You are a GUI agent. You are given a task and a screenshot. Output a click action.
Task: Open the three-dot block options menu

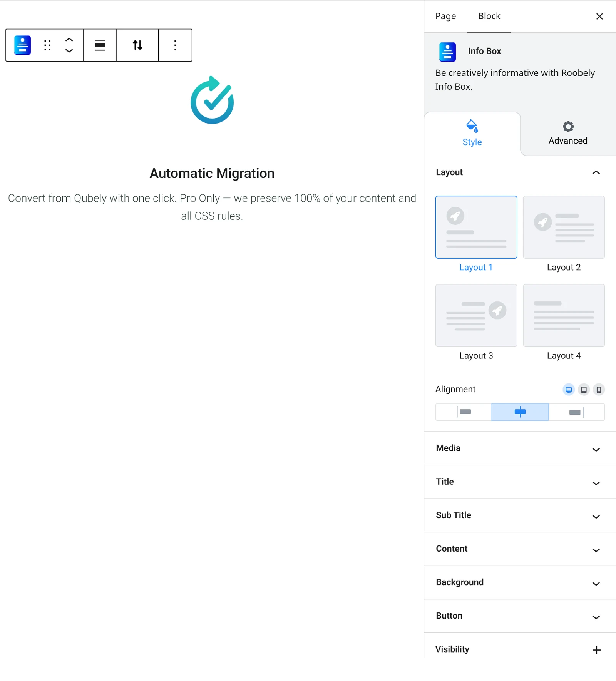pyautogui.click(x=175, y=45)
